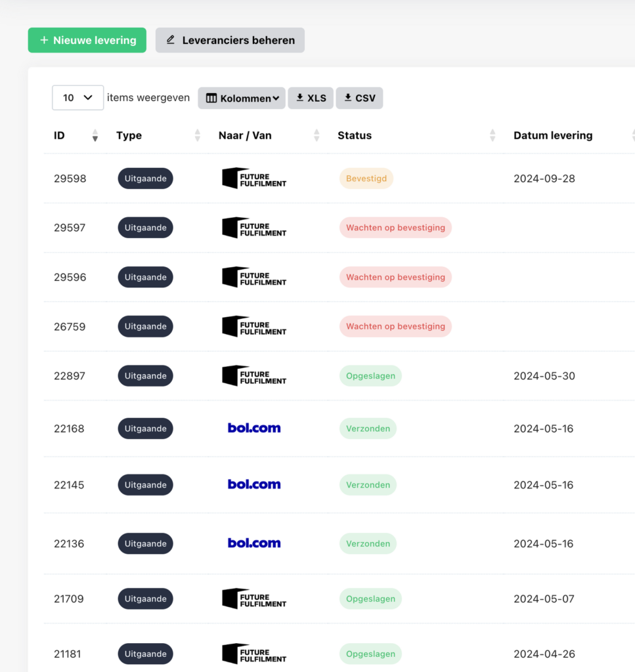Image resolution: width=635 pixels, height=672 pixels.
Task: Open delivery ID 21709
Action: coord(70,598)
